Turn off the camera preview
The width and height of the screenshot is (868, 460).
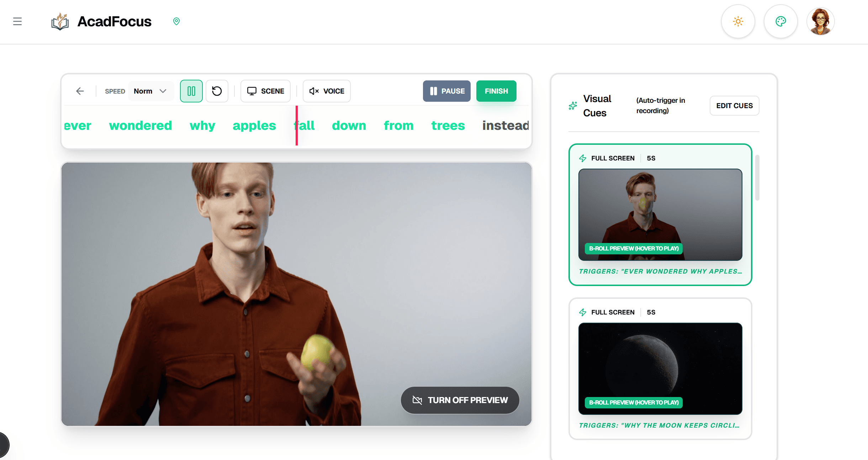click(x=460, y=400)
